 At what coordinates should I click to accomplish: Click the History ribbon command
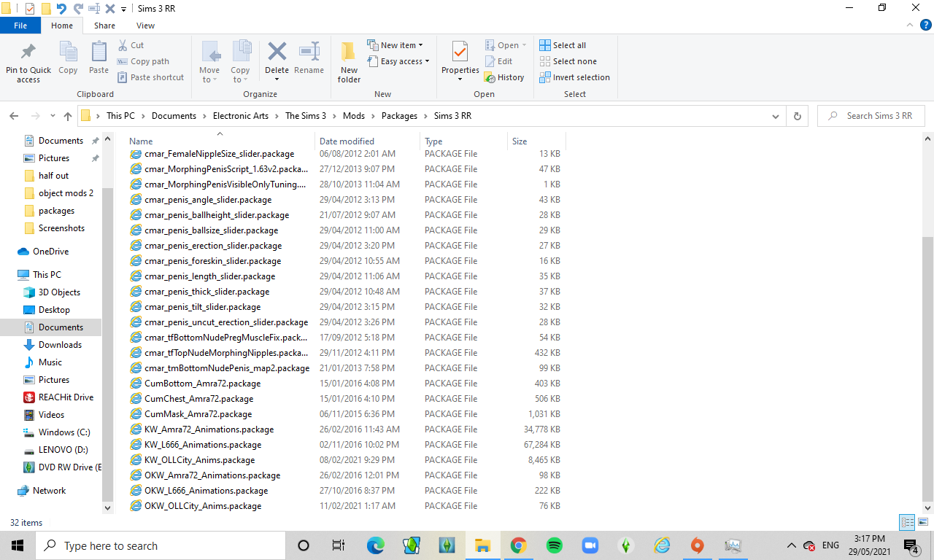504,77
